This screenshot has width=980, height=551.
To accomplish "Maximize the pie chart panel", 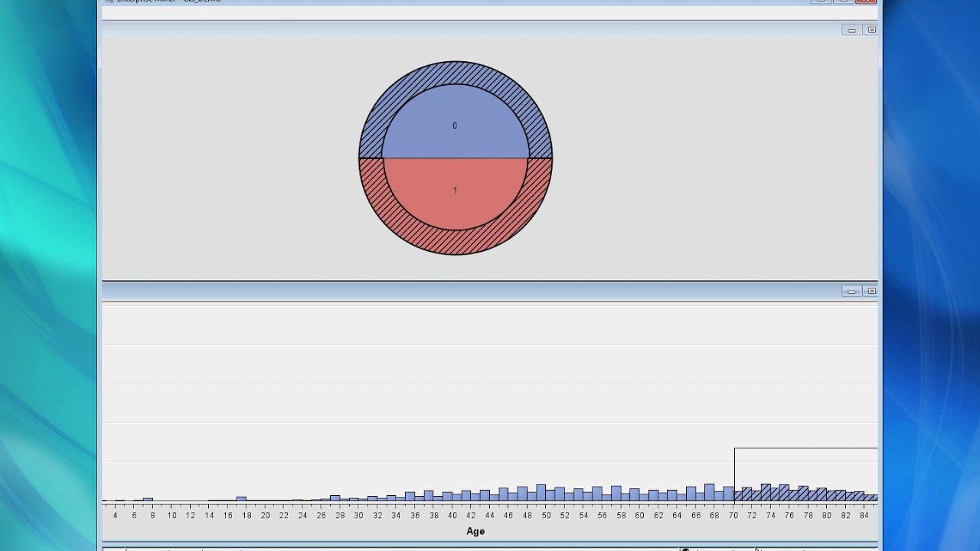I will point(871,30).
